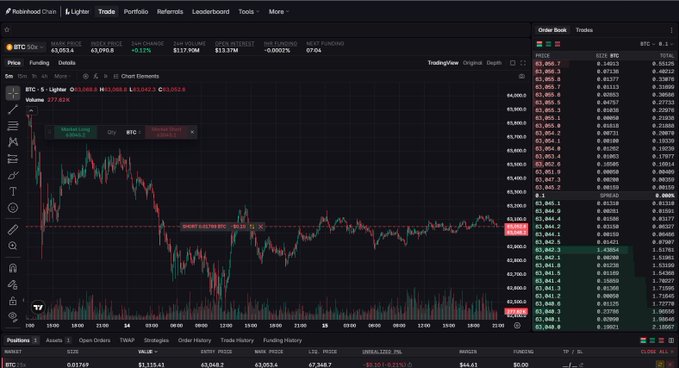Collapse the chart legend chevron
679x368 pixels.
(x=31, y=110)
